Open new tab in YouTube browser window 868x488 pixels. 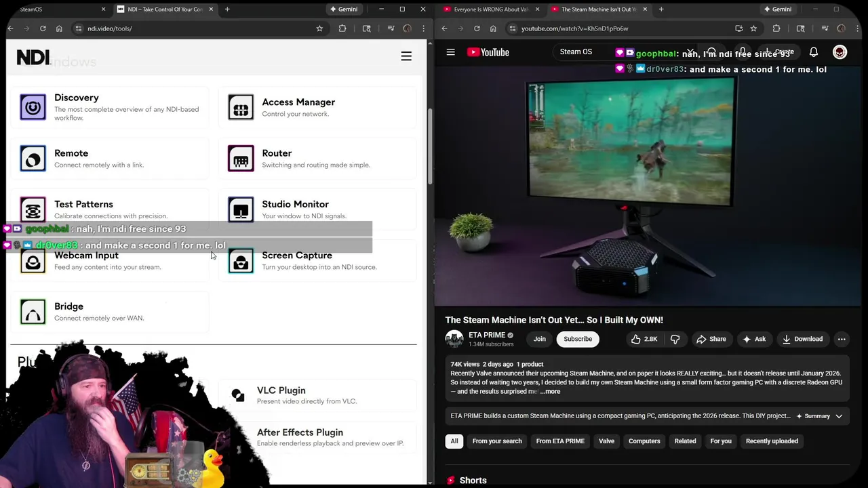pos(661,9)
